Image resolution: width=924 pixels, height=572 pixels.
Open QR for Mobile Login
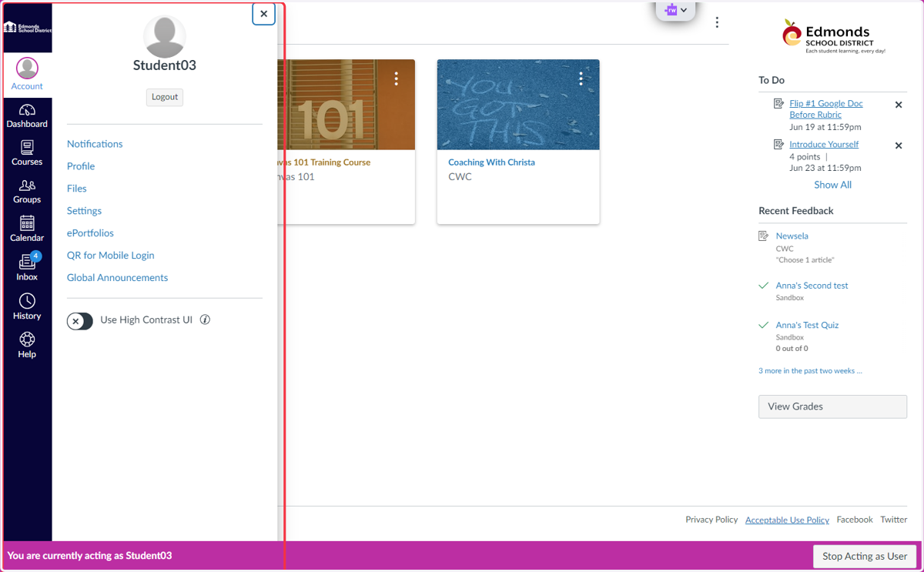(110, 256)
